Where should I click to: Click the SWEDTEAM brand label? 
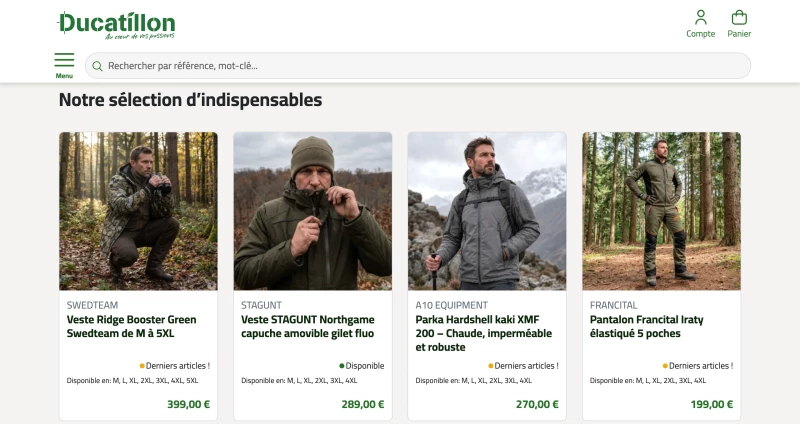92,305
